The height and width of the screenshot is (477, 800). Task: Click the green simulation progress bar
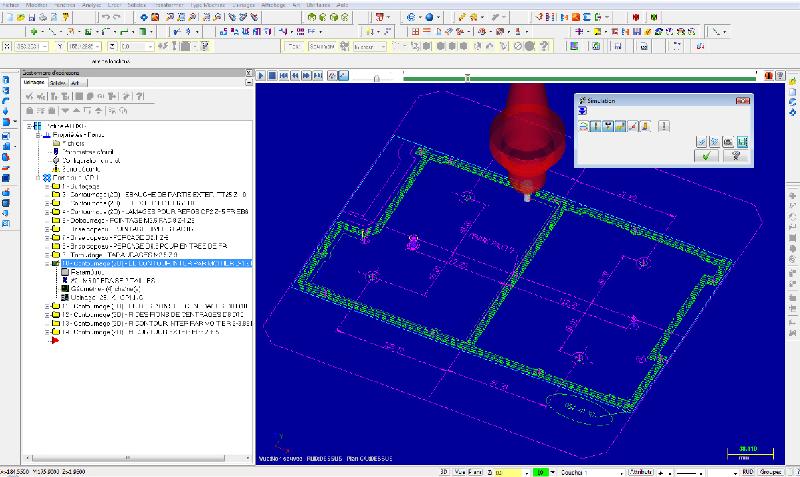click(x=579, y=79)
